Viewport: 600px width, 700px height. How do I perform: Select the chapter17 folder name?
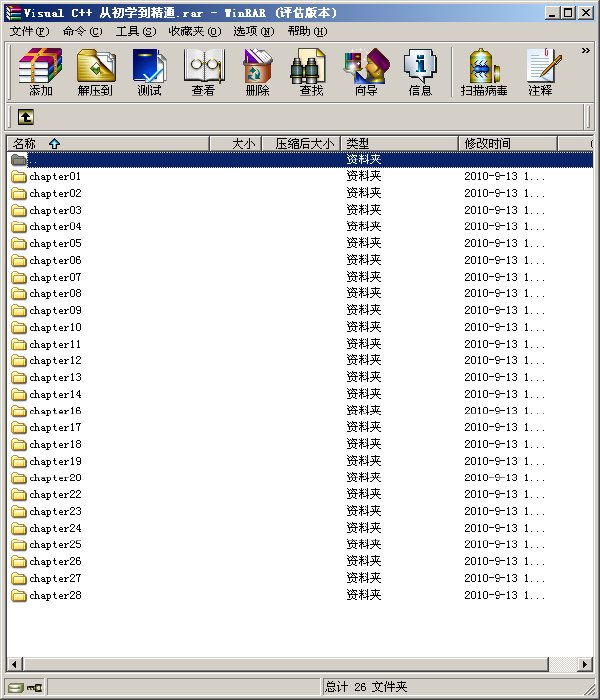pos(55,428)
